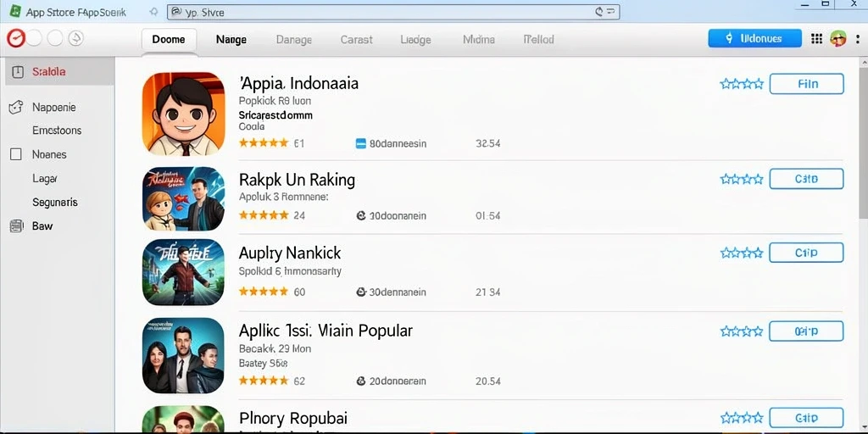Viewport: 868px width, 434px height.
Task: Select Emestoons in the sidebar
Action: pos(57,131)
